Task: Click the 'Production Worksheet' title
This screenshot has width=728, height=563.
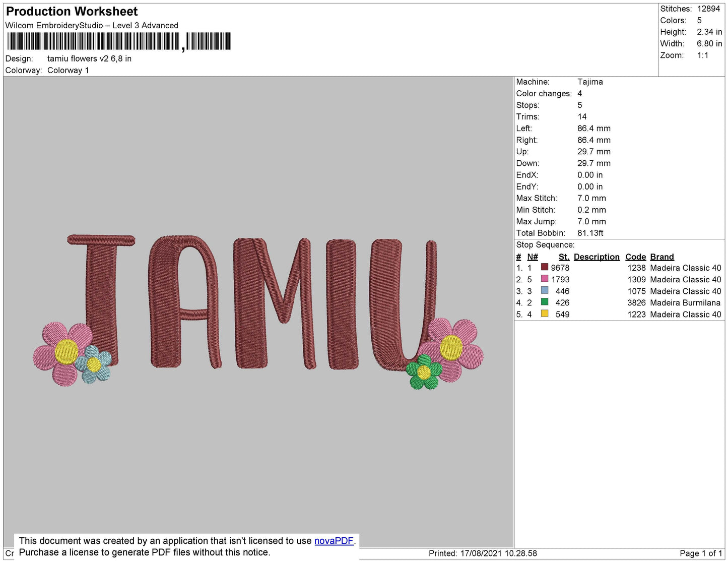Action: pos(72,12)
